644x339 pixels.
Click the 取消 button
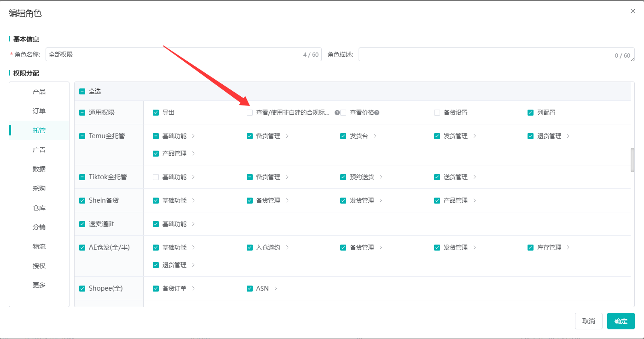[x=589, y=321]
